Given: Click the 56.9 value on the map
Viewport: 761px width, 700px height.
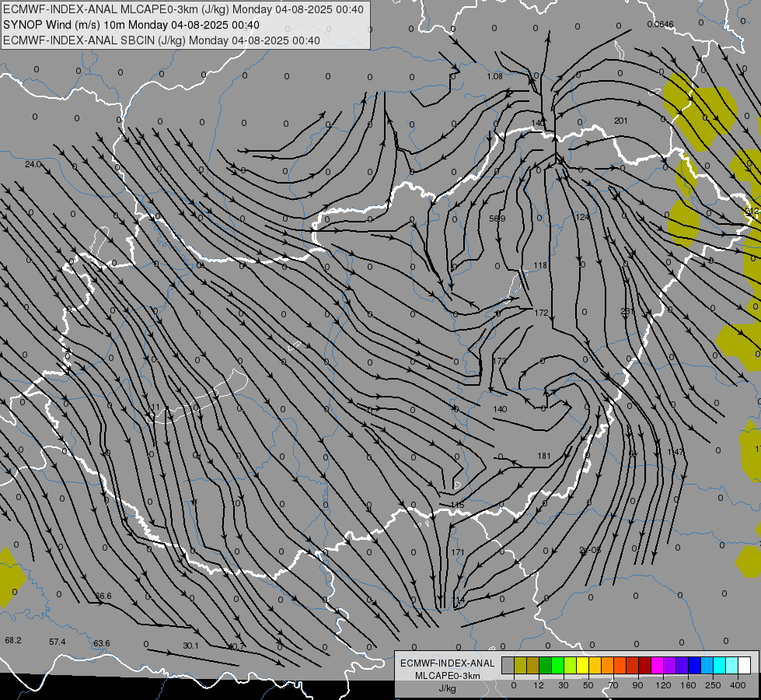Looking at the screenshot, I should click(497, 219).
